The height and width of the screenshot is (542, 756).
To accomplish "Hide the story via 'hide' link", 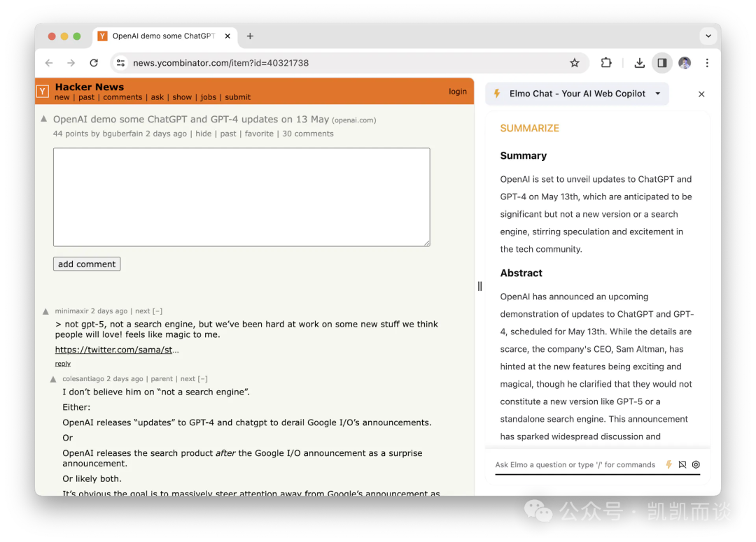I will pos(204,134).
